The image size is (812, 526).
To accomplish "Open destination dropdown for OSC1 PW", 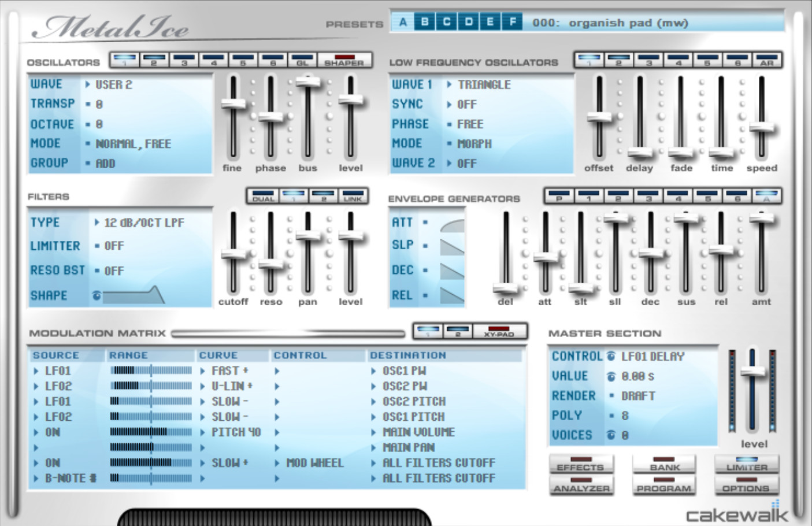I will coord(399,371).
